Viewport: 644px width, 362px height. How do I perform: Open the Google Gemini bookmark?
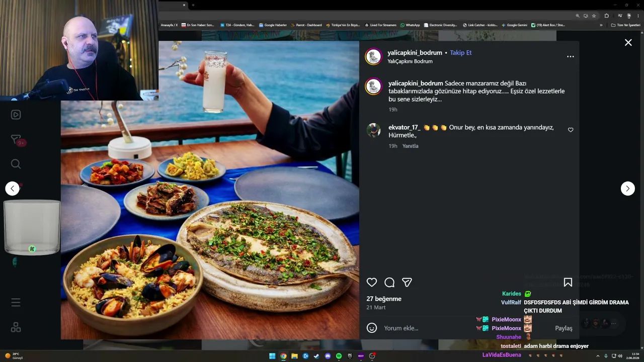pyautogui.click(x=514, y=25)
